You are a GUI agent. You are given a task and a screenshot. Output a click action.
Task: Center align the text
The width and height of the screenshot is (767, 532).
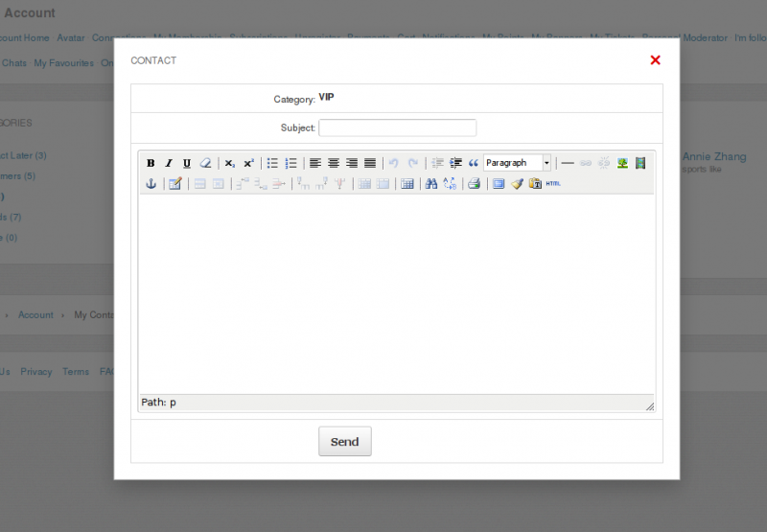coord(334,163)
